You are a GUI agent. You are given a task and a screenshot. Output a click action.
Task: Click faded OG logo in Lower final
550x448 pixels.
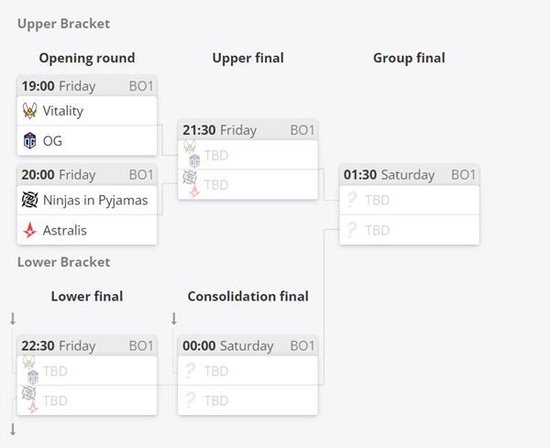(33, 377)
